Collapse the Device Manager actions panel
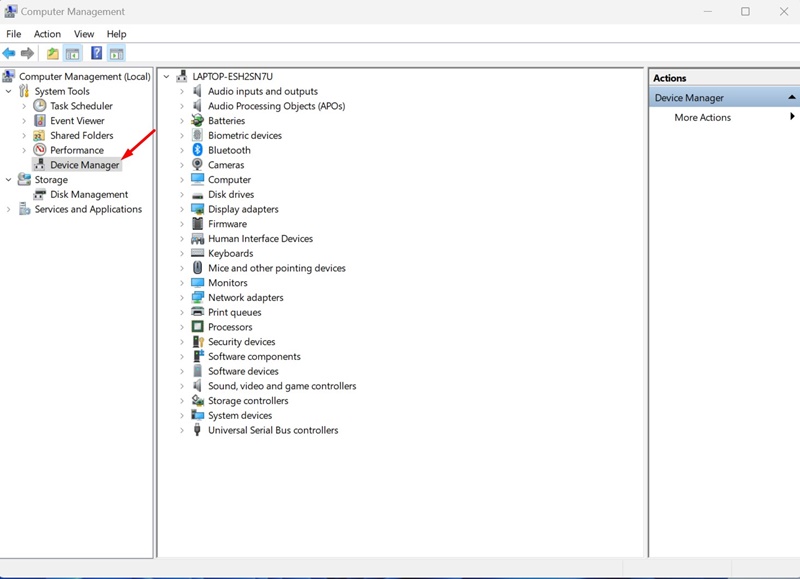 [790, 97]
